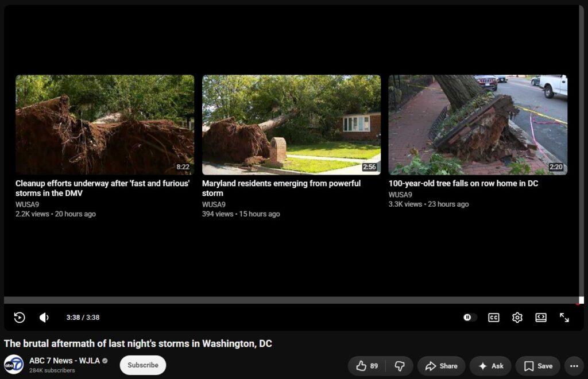Click the '3.3K views • 23 hours ago' text
The width and height of the screenshot is (588, 379).
click(x=428, y=204)
